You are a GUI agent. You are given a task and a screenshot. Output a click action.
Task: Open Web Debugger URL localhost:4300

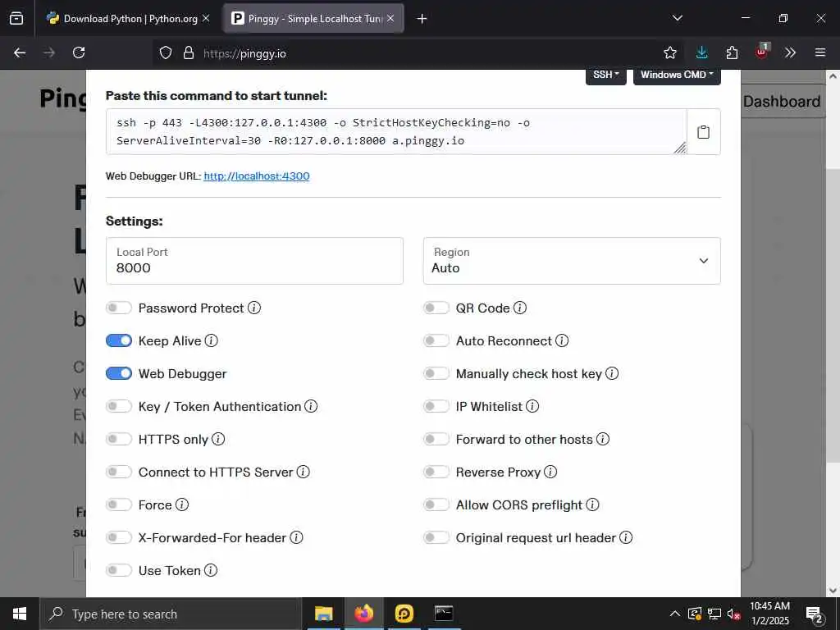[x=257, y=176]
